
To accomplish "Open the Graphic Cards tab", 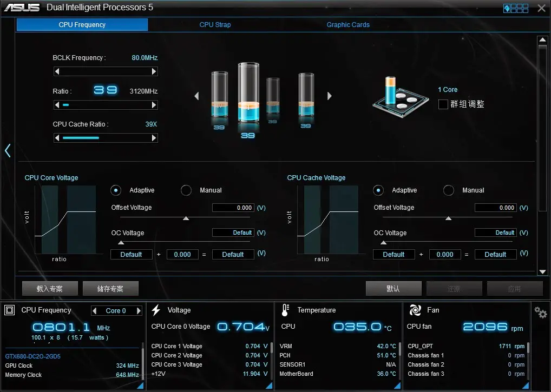I will 348,24.
